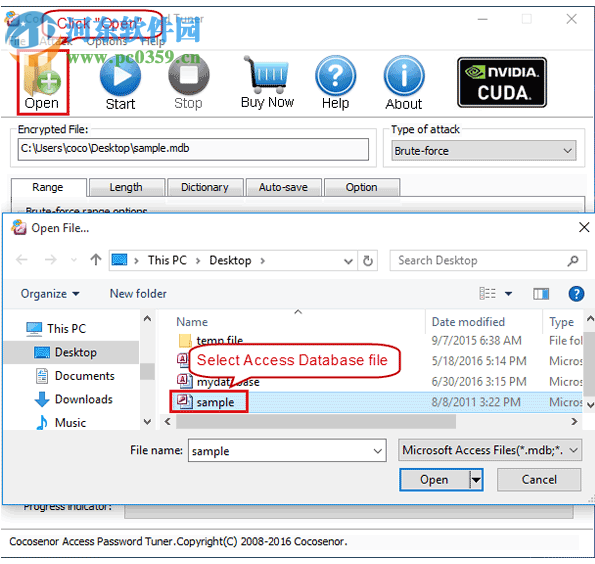
Task: Switch to the Option tab
Action: 361,187
